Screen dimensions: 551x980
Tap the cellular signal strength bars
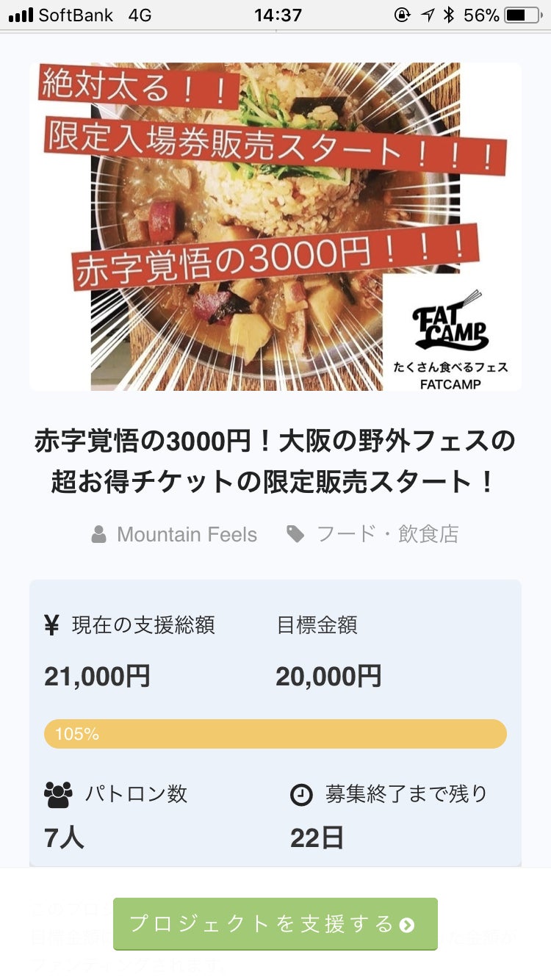21,15
